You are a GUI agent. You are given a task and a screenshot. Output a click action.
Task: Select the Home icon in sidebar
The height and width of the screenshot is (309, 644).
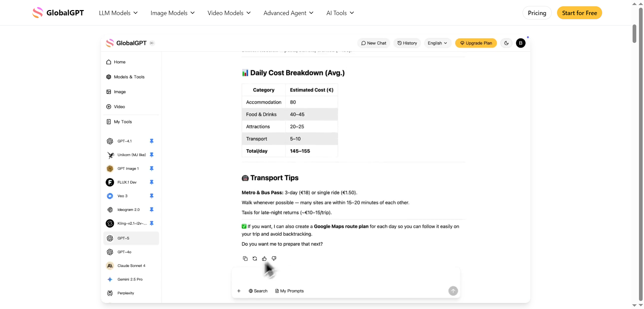[108, 62]
